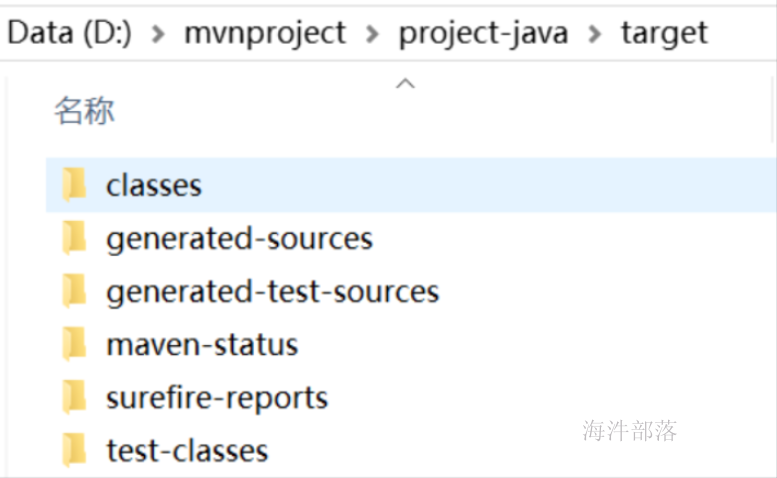Viewport: 777px width, 478px height.
Task: Select the maven-status folder name
Action: coord(202,345)
